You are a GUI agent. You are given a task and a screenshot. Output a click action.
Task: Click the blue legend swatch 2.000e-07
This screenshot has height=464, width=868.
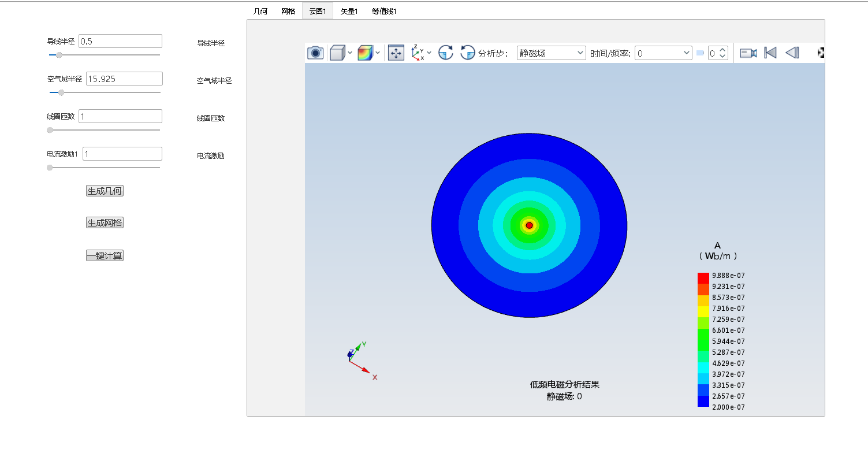703,402
